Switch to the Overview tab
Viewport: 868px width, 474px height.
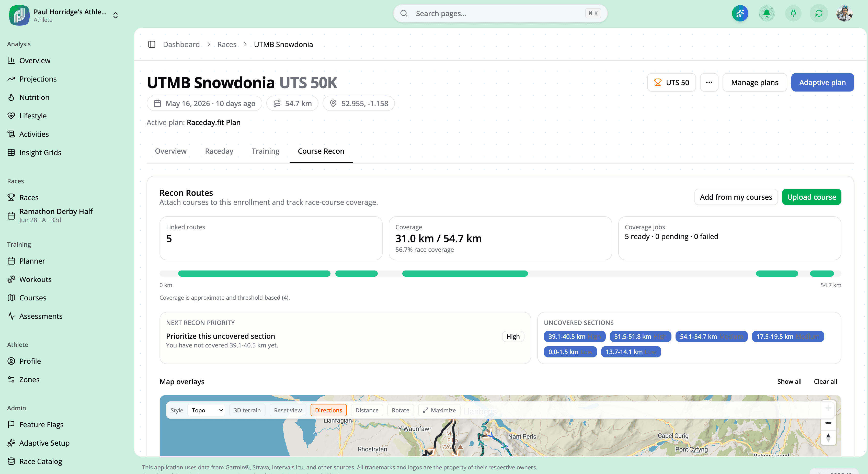(170, 151)
